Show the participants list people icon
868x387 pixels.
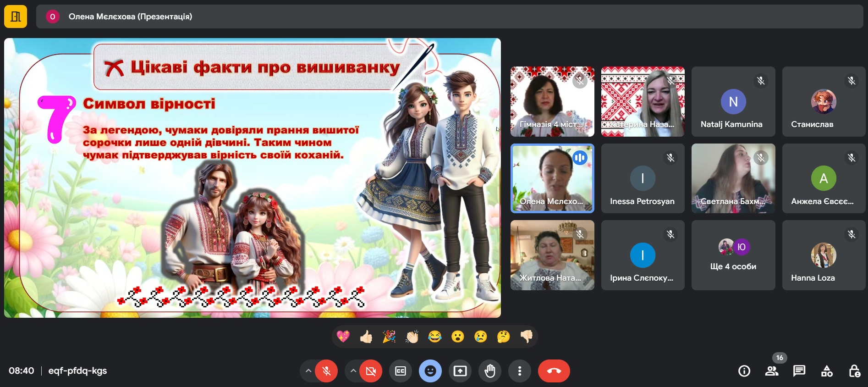pyautogui.click(x=772, y=371)
